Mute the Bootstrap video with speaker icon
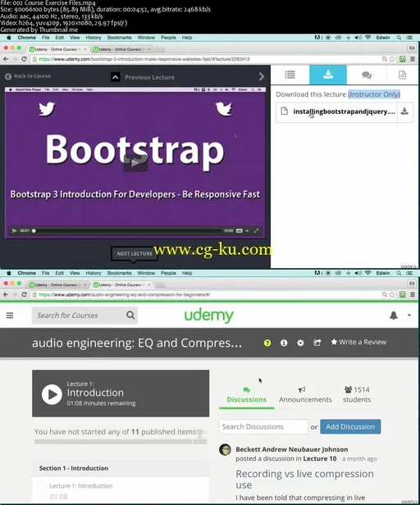This screenshot has height=505, width=420. (x=247, y=230)
